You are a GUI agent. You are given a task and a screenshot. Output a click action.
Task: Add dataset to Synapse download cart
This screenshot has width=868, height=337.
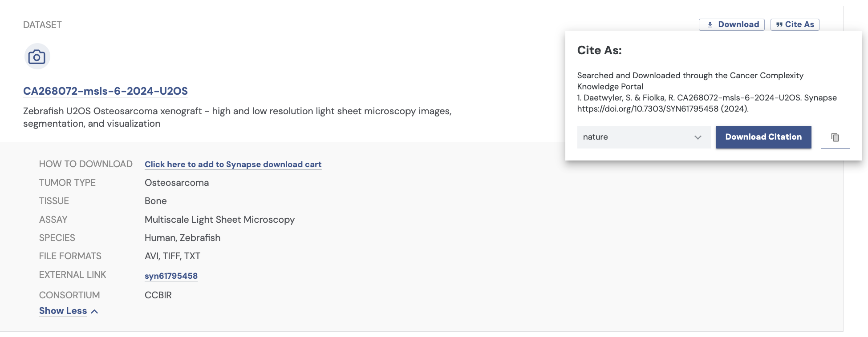(233, 164)
